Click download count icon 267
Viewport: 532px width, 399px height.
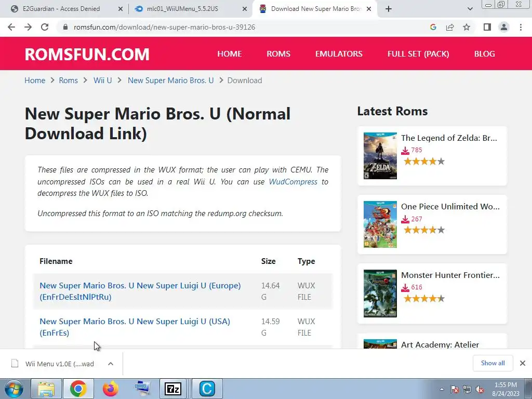coord(405,220)
